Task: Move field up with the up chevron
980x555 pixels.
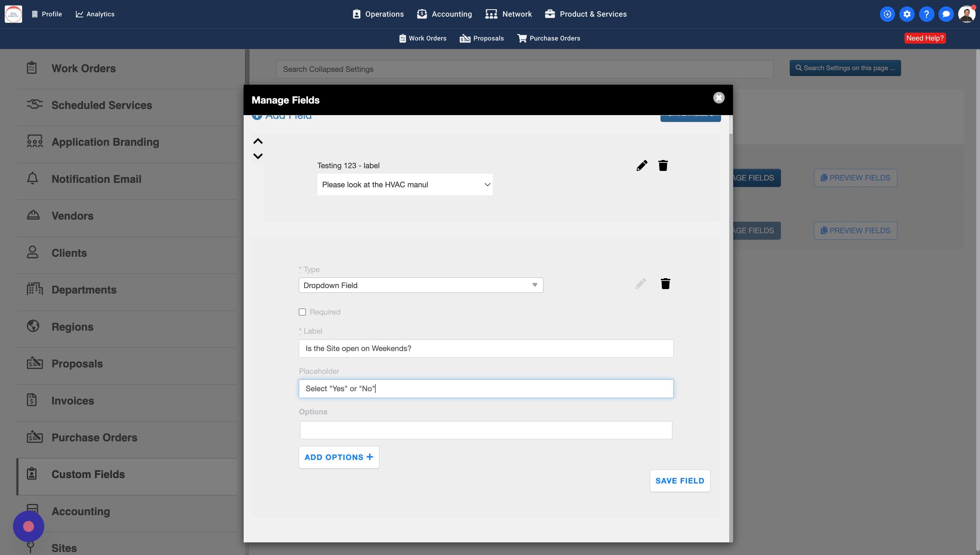Action: click(x=258, y=141)
